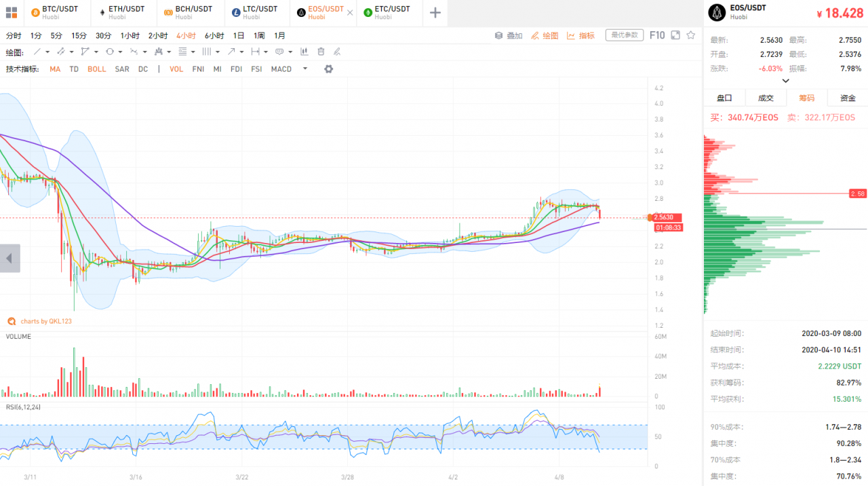Screen dimensions: 868x486
Task: Select the vertical time lines tool
Action: coord(207,52)
